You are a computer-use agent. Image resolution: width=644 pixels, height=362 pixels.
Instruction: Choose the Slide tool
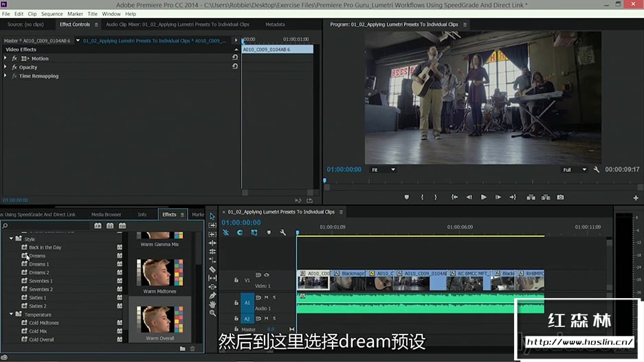(x=212, y=287)
